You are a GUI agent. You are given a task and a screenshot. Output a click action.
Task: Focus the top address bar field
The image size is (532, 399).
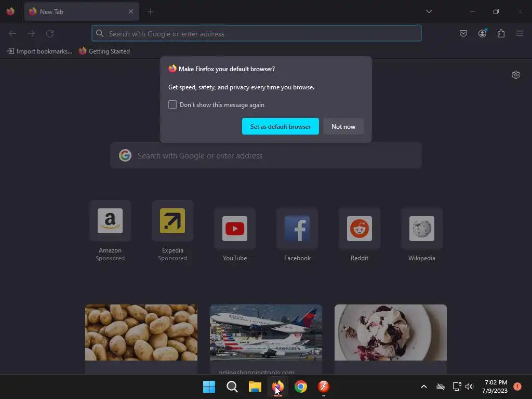257,34
